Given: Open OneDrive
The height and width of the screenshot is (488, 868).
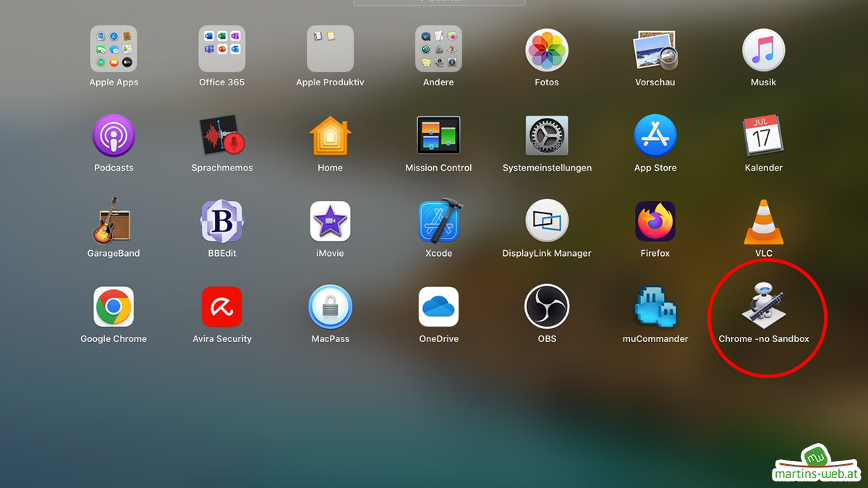Looking at the screenshot, I should coord(439,307).
